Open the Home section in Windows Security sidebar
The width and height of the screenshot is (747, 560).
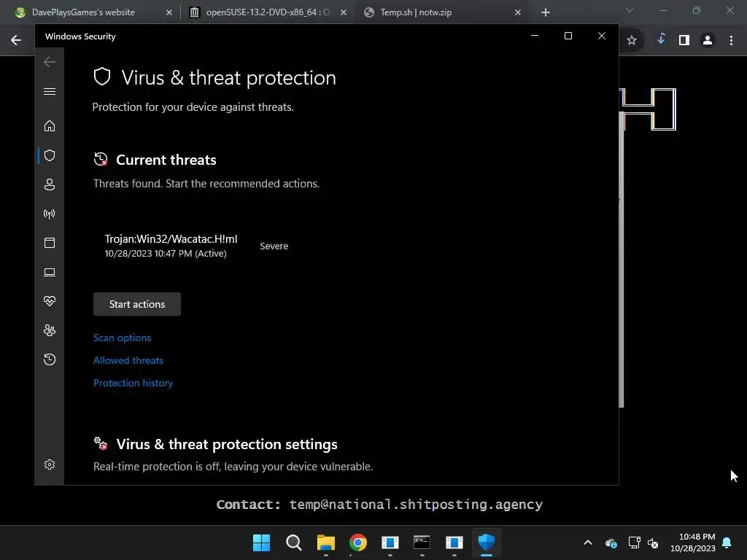coord(50,126)
